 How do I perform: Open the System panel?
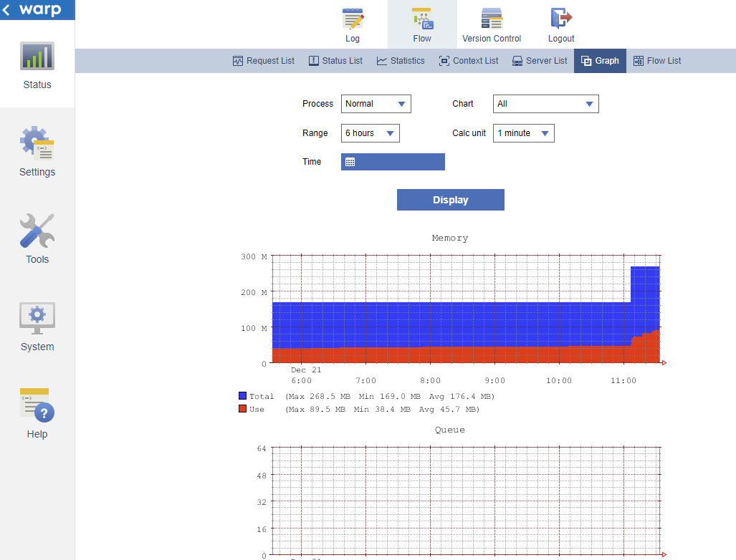coord(37,327)
